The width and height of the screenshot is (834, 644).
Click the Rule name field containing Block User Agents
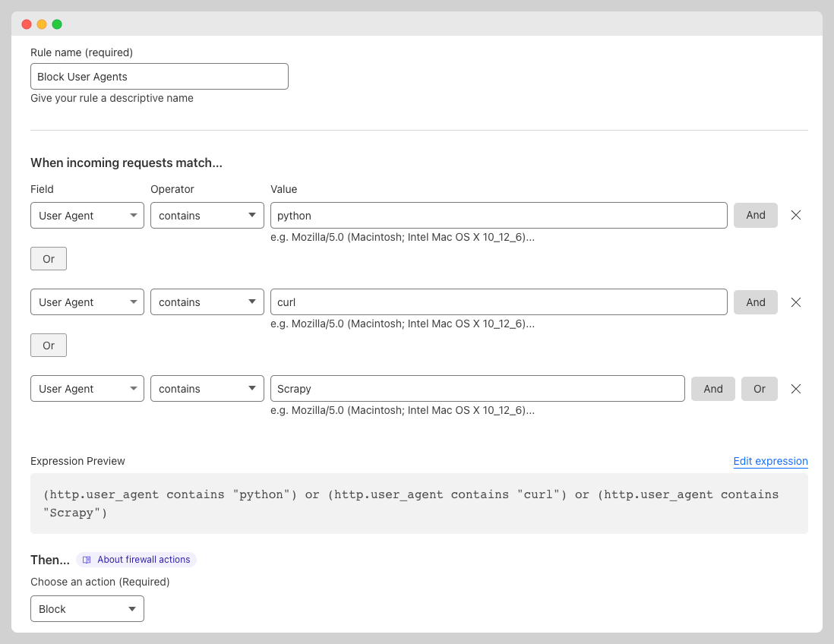coord(159,76)
